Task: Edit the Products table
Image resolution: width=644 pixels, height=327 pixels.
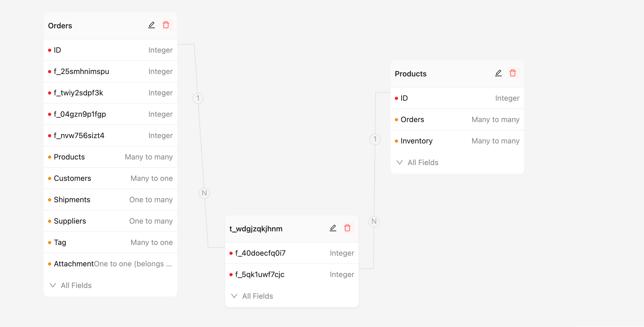Action: tap(498, 73)
